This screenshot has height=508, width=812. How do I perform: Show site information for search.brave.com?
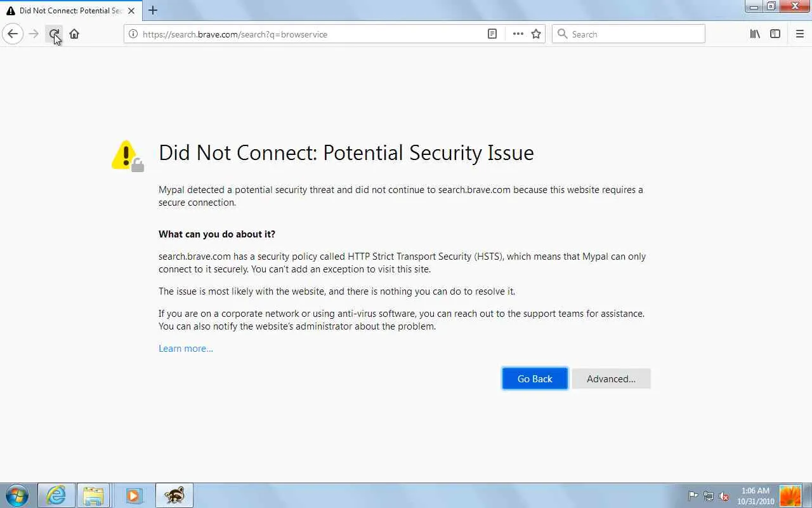pos(133,34)
